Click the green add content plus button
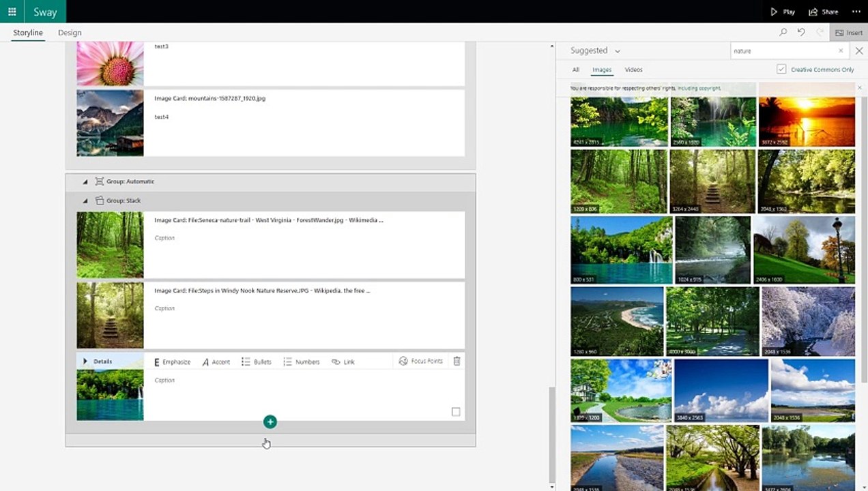Image resolution: width=868 pixels, height=491 pixels. click(x=270, y=422)
